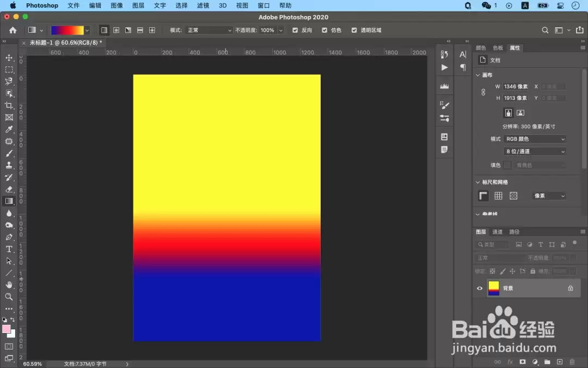Set canvas to portrait orientation button
588x368 pixels.
pos(508,113)
